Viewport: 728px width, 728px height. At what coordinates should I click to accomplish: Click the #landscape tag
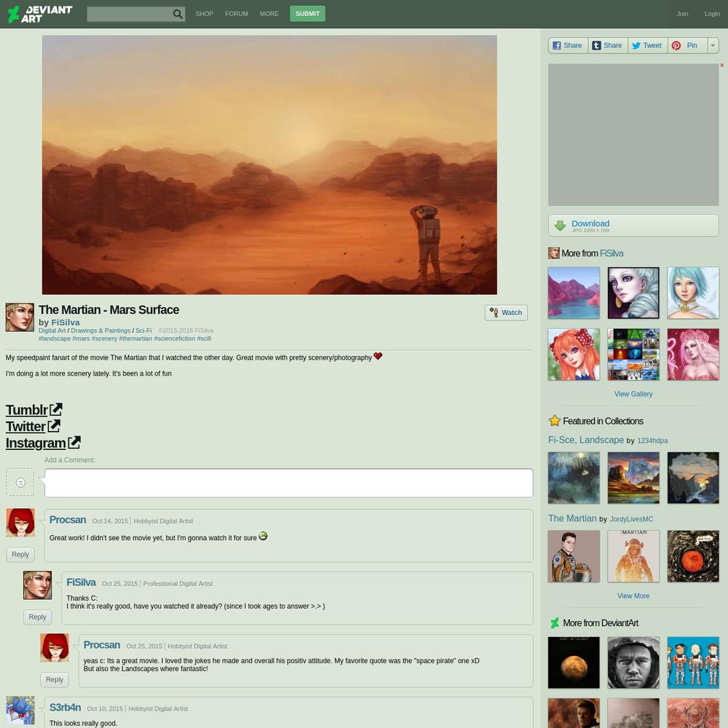click(55, 339)
